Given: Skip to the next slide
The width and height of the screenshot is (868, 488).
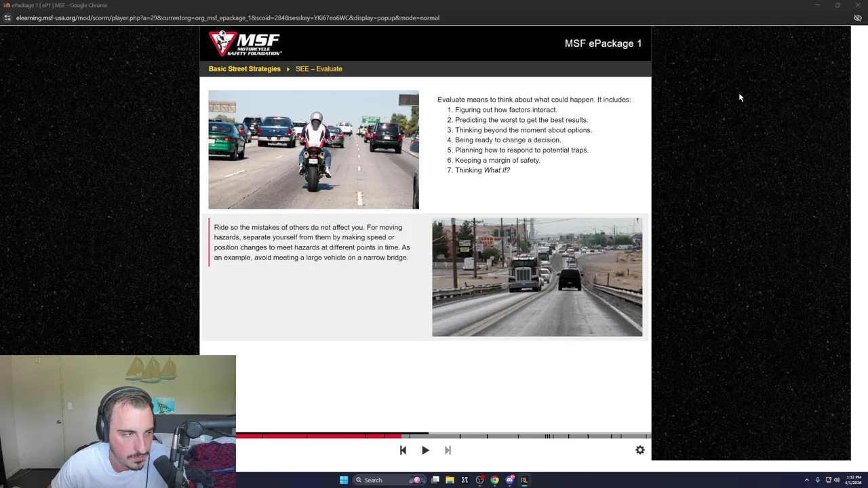Looking at the screenshot, I should [448, 450].
